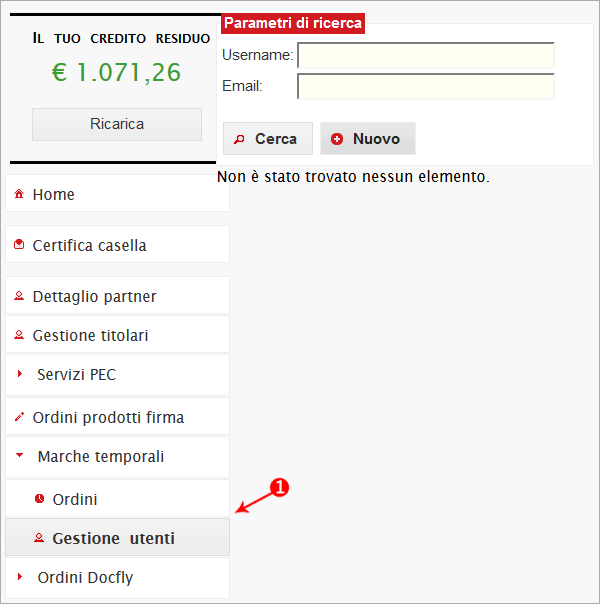Focus the Username input field
This screenshot has width=600, height=604.
pos(426,56)
